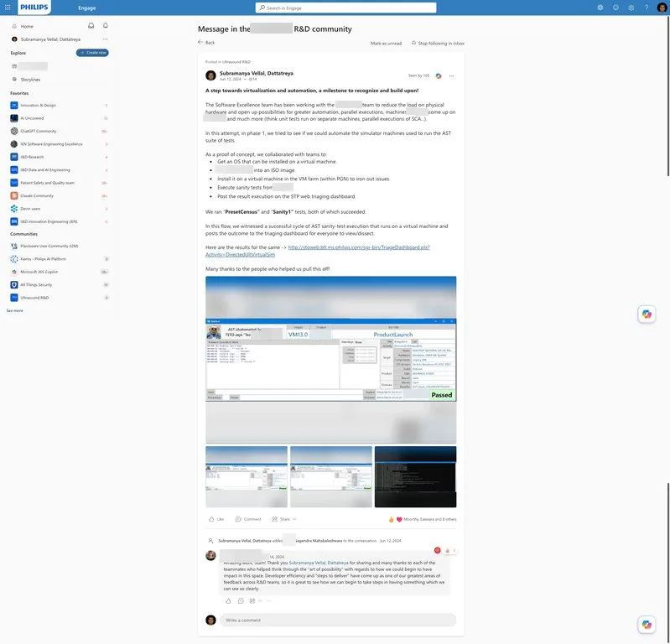Open the Copilot icon in post header
This screenshot has height=644, width=670.
pyautogui.click(x=439, y=75)
